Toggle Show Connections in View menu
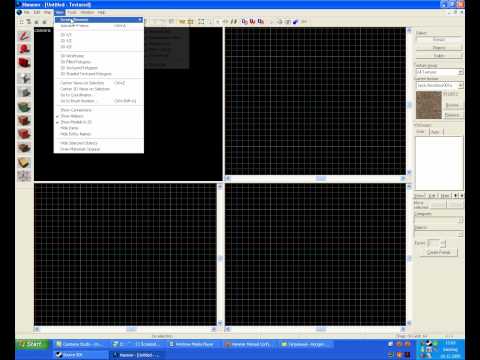Image resolution: width=480 pixels, height=360 pixels. pos(99,110)
